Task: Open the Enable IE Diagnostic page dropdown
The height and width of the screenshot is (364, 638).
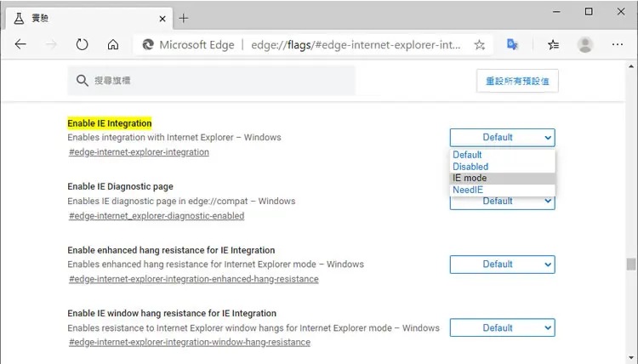Action: (502, 202)
